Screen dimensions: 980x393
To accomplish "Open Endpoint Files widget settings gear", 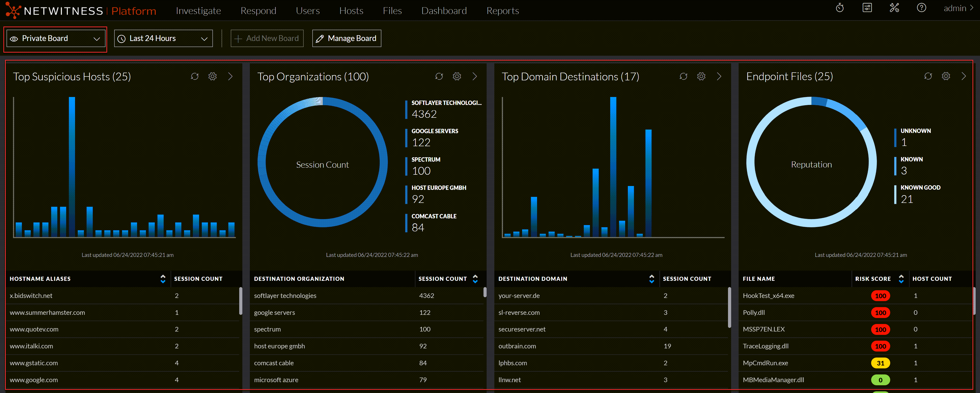I will 946,76.
